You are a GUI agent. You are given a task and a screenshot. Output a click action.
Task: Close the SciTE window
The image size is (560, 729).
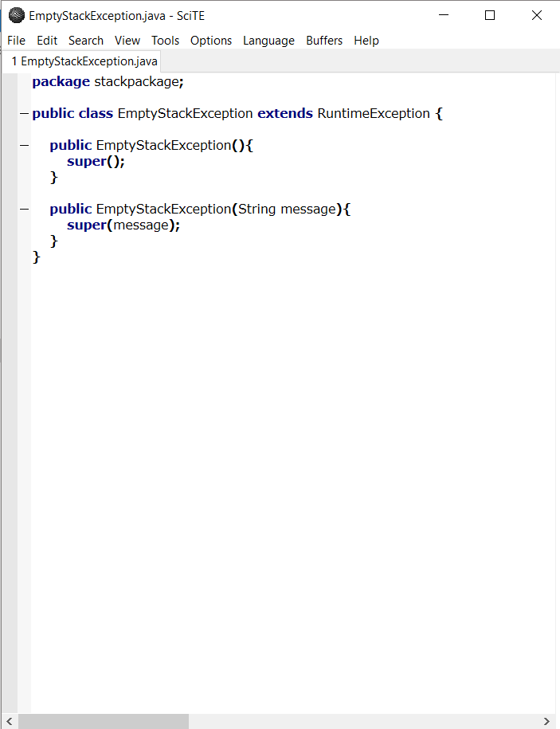537,15
